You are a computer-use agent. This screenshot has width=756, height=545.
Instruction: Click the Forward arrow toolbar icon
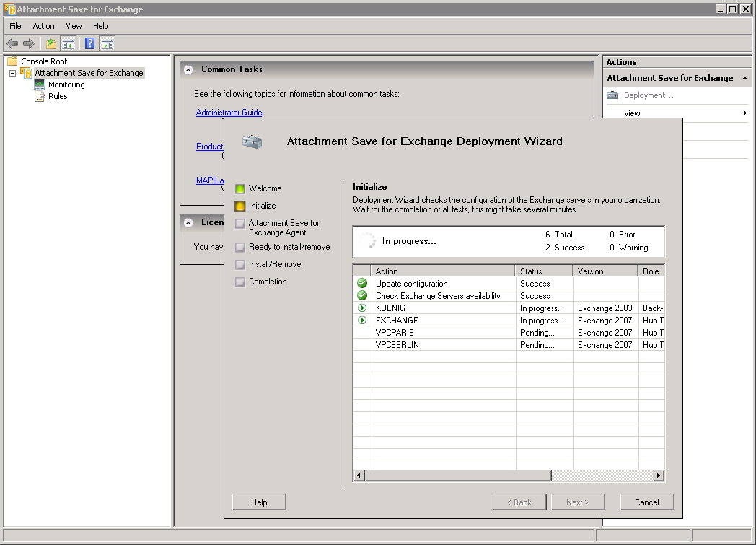(x=29, y=44)
